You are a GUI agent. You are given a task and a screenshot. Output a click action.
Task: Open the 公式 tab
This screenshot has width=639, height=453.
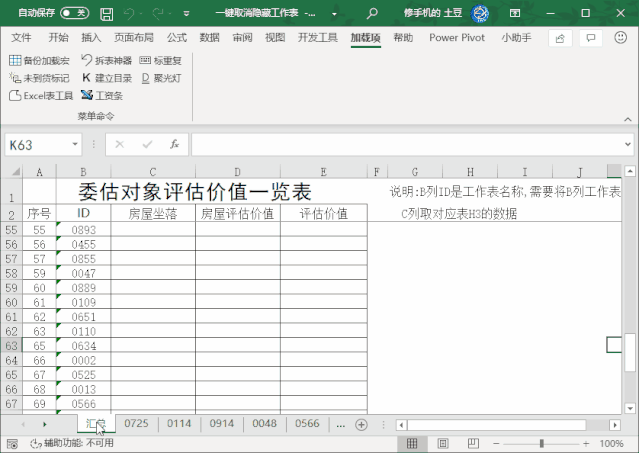coord(176,38)
